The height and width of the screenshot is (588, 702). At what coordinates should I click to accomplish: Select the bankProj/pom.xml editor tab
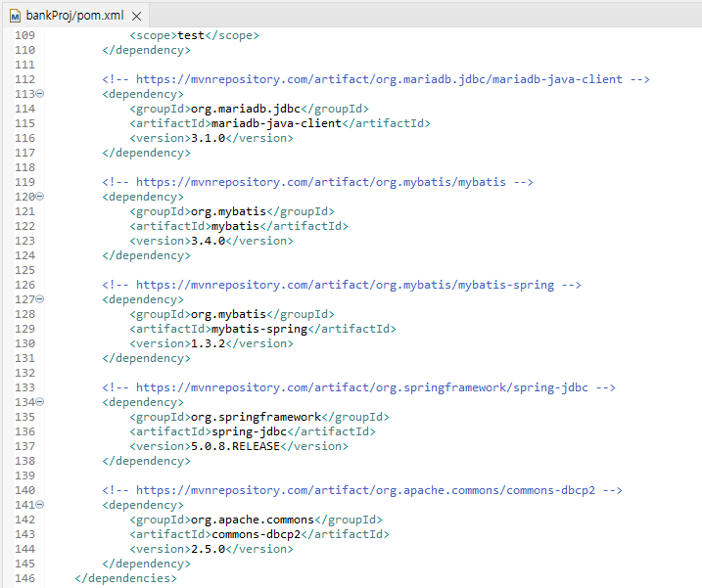[x=74, y=16]
